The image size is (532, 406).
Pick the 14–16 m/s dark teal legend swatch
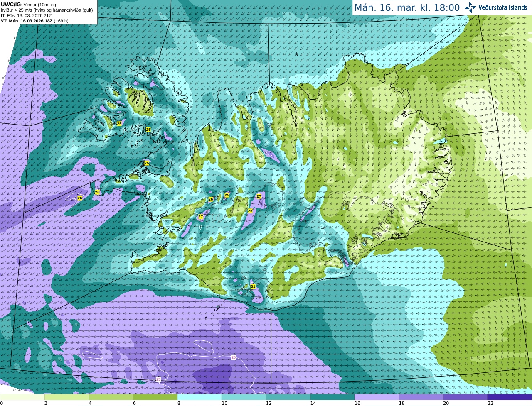[332, 397]
